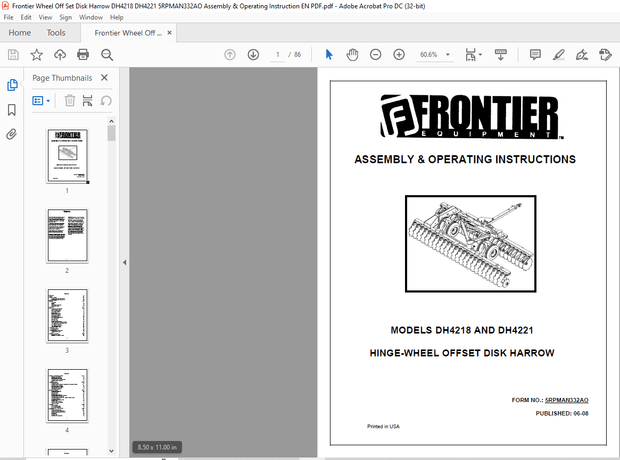Select page 4 thumbnail

[x=67, y=395]
